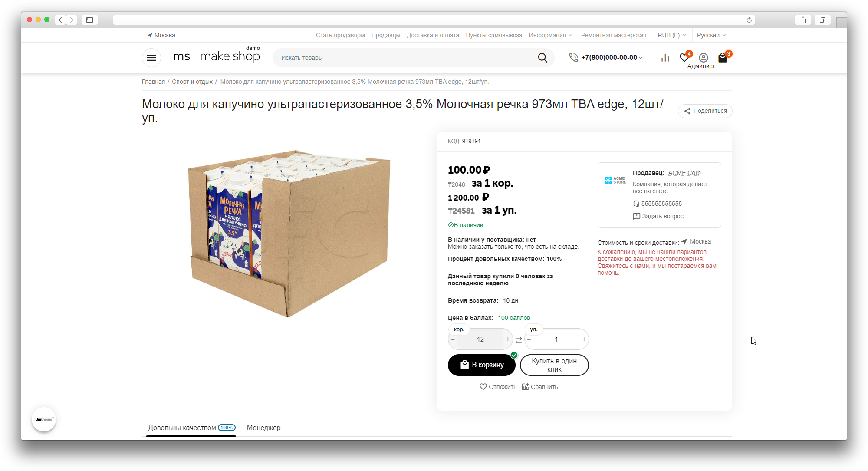Toggle Сравнить to compare this product
The image size is (868, 471).
click(540, 387)
